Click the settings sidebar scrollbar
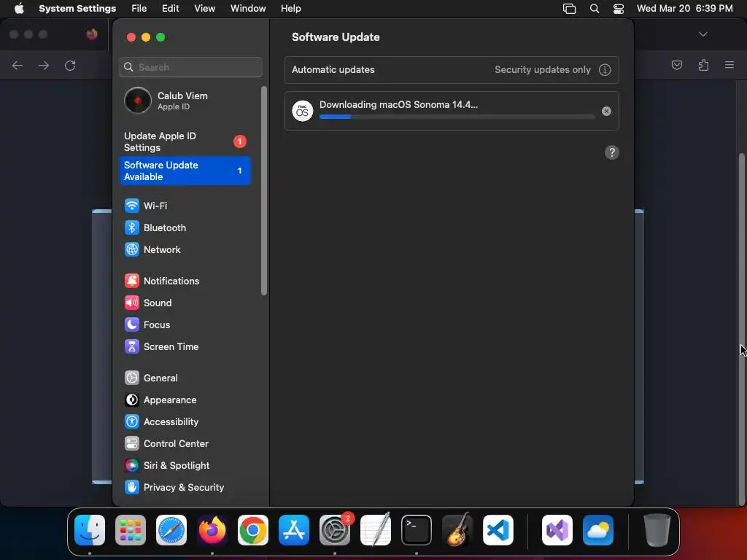The image size is (747, 560). pyautogui.click(x=264, y=190)
